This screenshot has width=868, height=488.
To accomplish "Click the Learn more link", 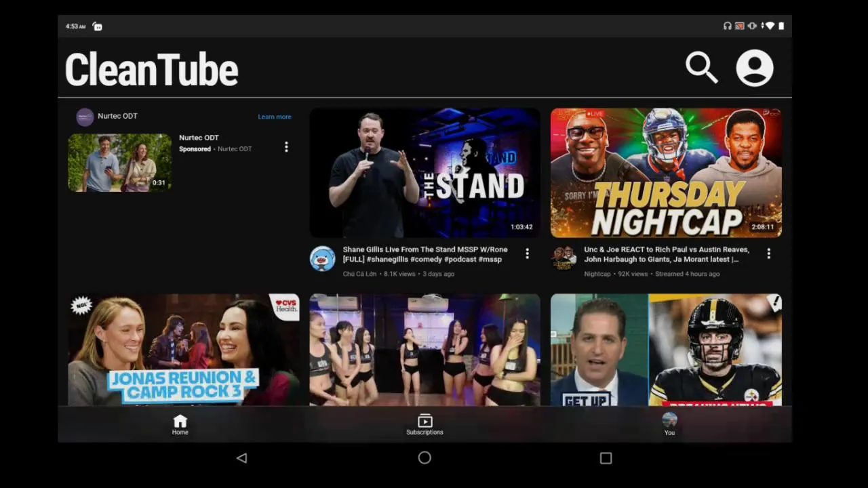I will tap(275, 117).
